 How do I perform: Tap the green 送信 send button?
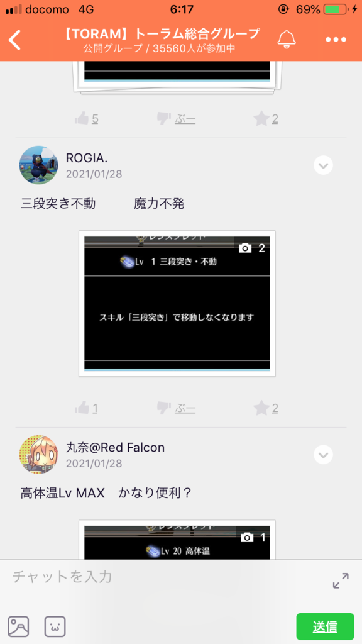tap(325, 627)
